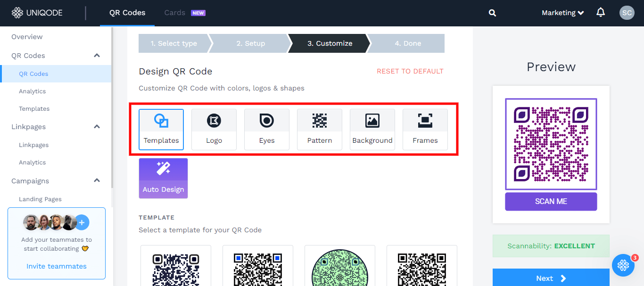Check notifications via the bell icon
Image resolution: width=644 pixels, height=286 pixels.
pyautogui.click(x=601, y=13)
